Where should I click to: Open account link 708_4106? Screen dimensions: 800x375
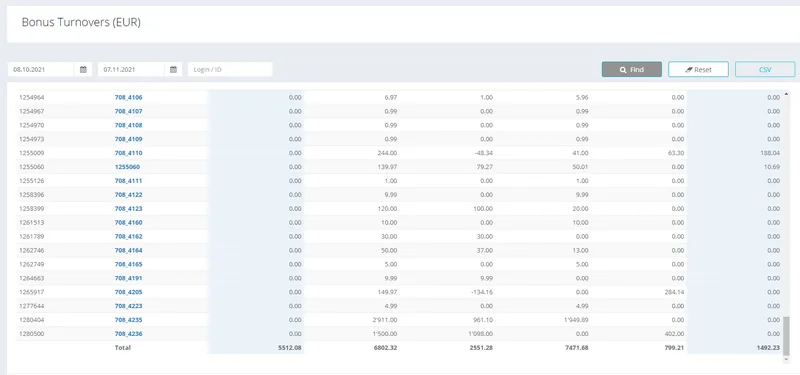129,97
